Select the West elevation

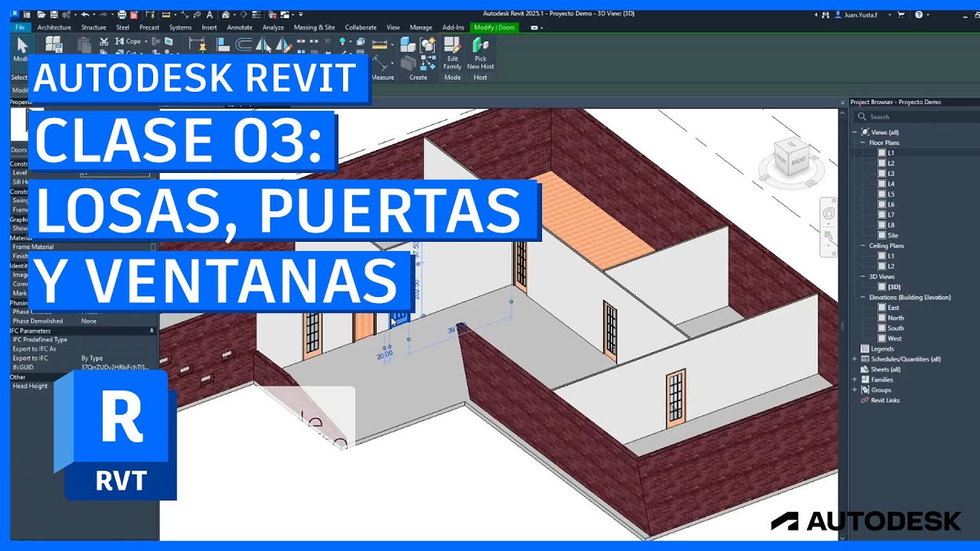click(894, 338)
